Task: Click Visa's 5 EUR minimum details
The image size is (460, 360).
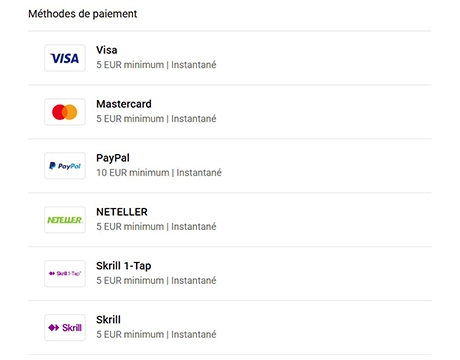Action: [156, 65]
